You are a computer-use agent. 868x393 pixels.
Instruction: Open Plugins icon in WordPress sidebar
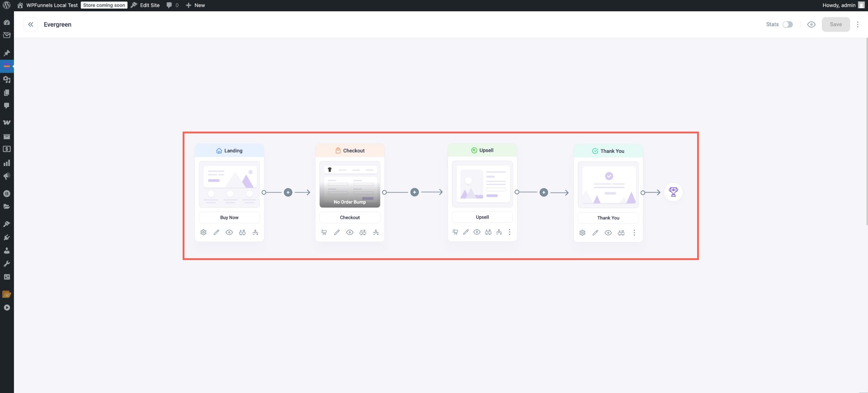click(7, 237)
